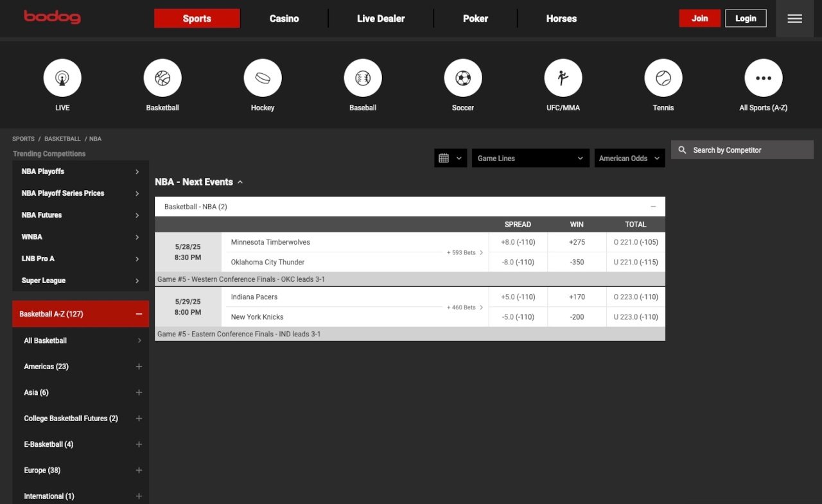Open LNB Pro A competition
Image resolution: width=822 pixels, height=504 pixels.
click(x=80, y=259)
